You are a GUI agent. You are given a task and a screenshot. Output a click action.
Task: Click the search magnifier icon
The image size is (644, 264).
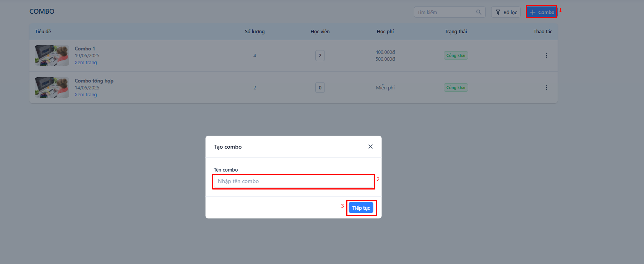coord(479,12)
